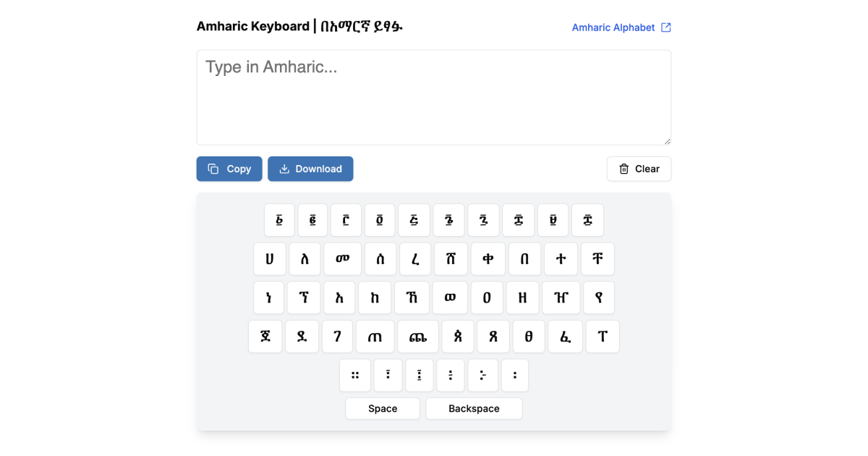Click the Ethiopic numeral ten ፲ key
This screenshot has height=456, width=868.
pyautogui.click(x=587, y=220)
